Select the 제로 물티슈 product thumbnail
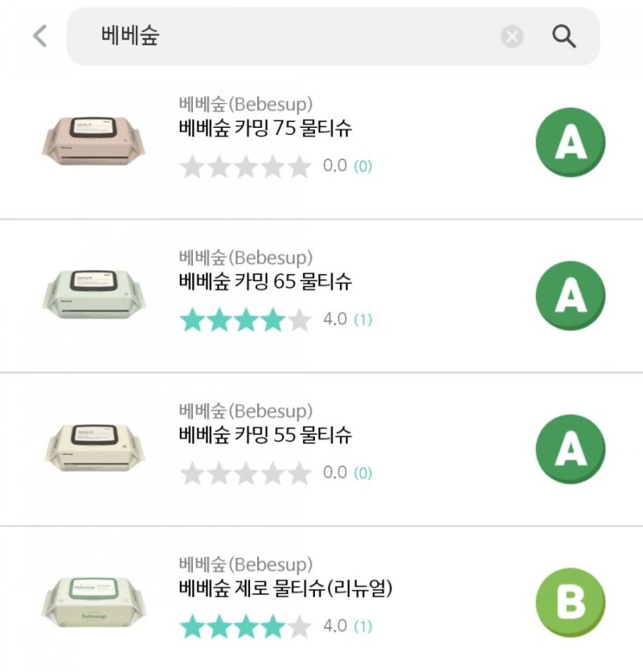643x672 pixels. click(93, 602)
